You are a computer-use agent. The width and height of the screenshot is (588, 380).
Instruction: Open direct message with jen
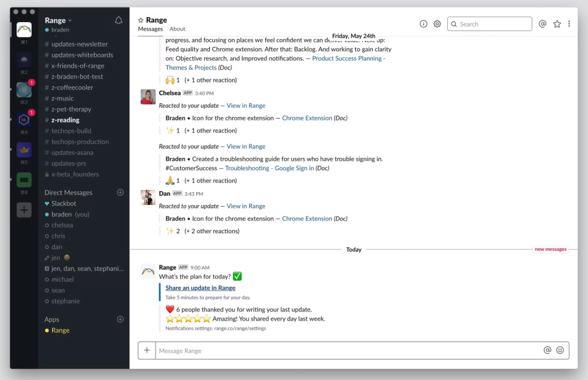(56, 258)
